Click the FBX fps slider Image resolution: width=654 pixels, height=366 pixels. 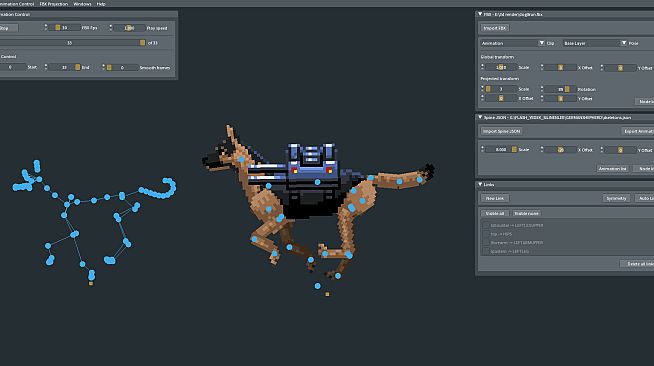65,28
